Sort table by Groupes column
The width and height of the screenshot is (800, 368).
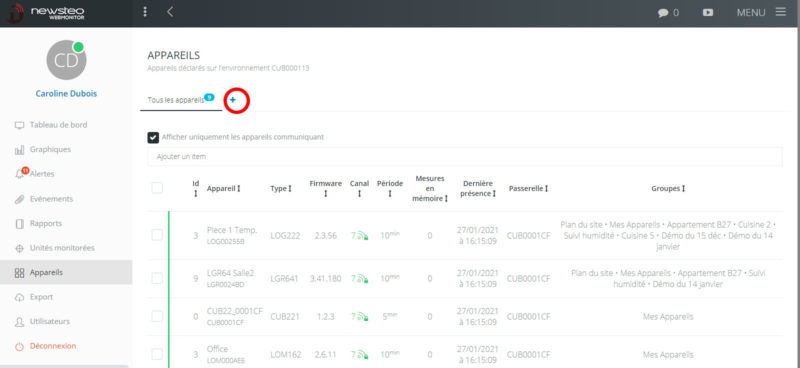[668, 189]
